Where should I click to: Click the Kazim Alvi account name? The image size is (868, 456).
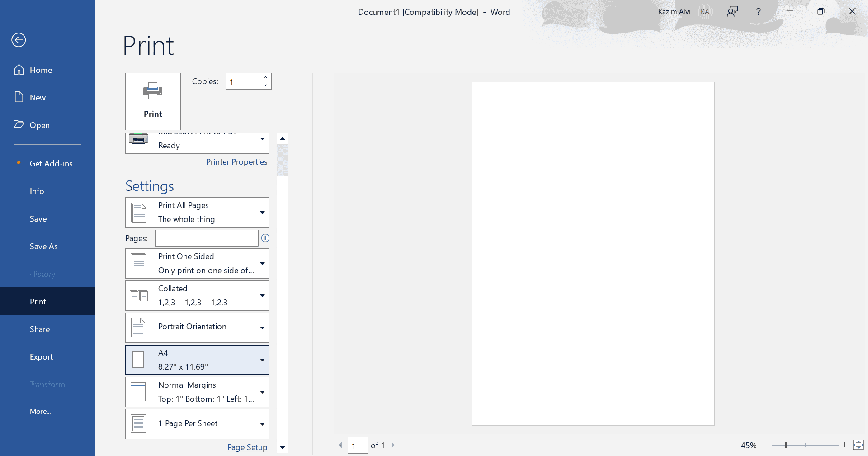click(674, 12)
